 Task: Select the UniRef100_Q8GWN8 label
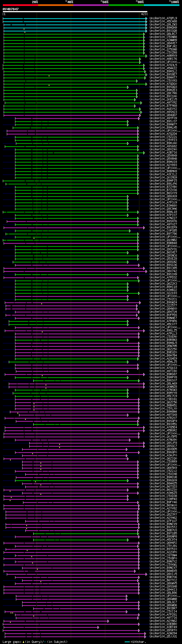(163, 599)
